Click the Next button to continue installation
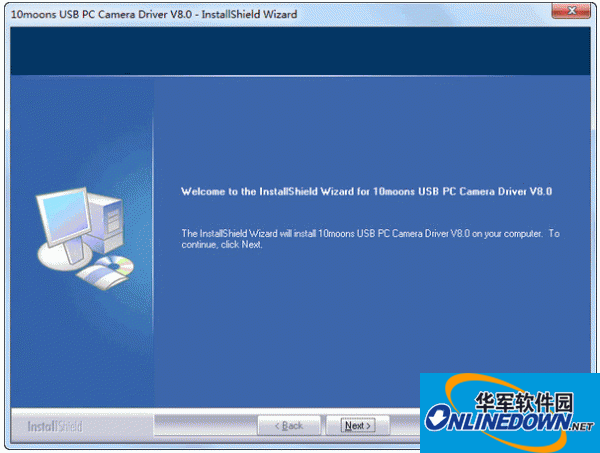This screenshot has height=453, width=600. tap(358, 425)
